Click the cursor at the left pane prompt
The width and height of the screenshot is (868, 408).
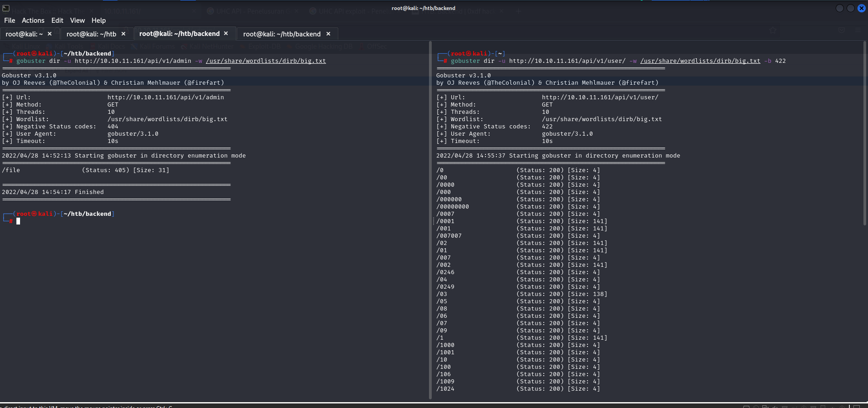(18, 221)
